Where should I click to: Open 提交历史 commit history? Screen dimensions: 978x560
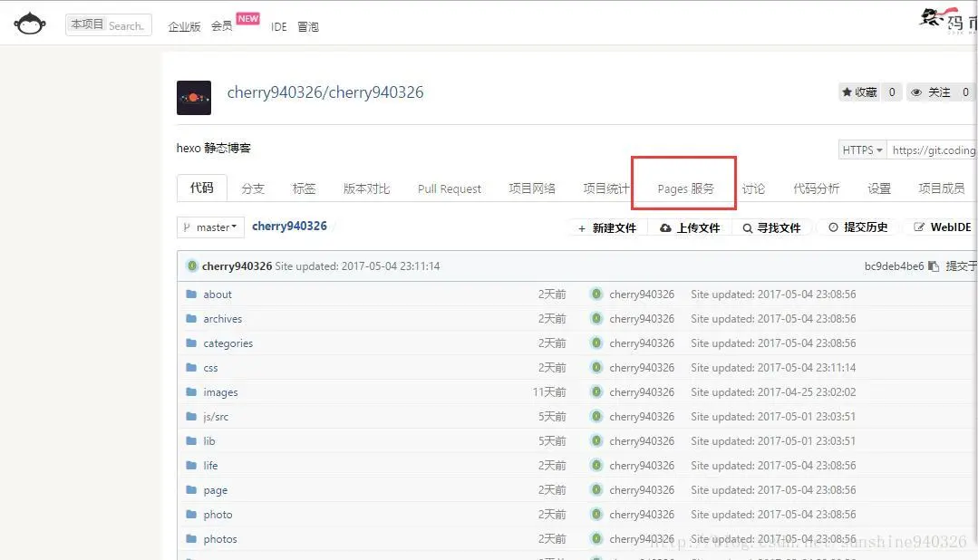pyautogui.click(x=857, y=227)
